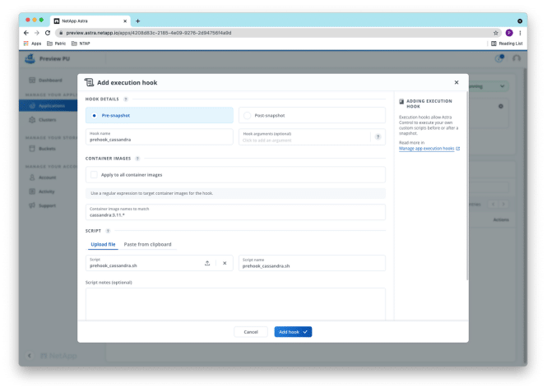
Task: Open Hook details help tooltip icon
Action: tap(126, 99)
